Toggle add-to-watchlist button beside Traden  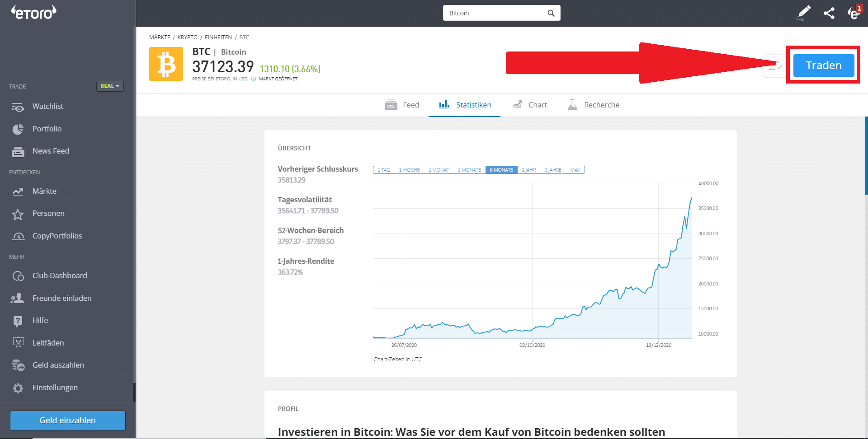click(775, 66)
